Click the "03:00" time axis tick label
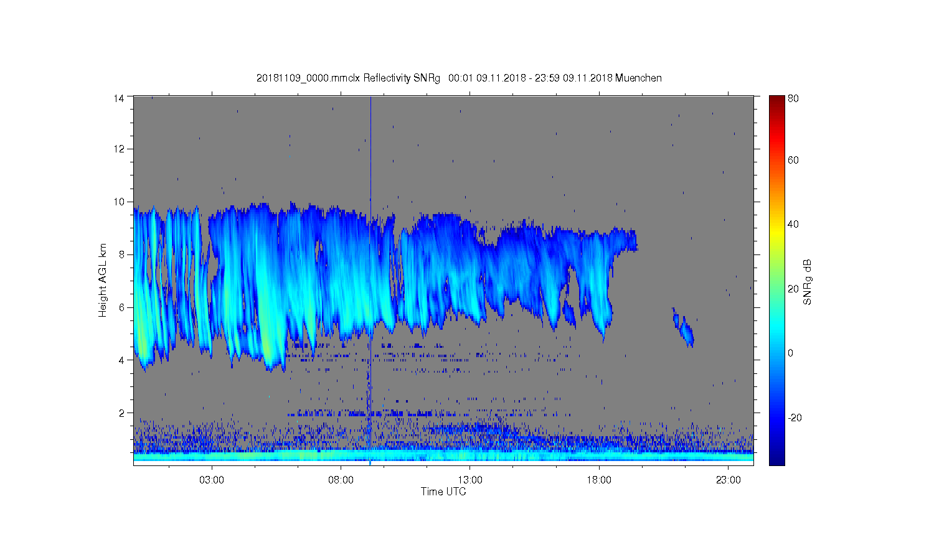The height and width of the screenshot is (560, 934). tap(212, 480)
